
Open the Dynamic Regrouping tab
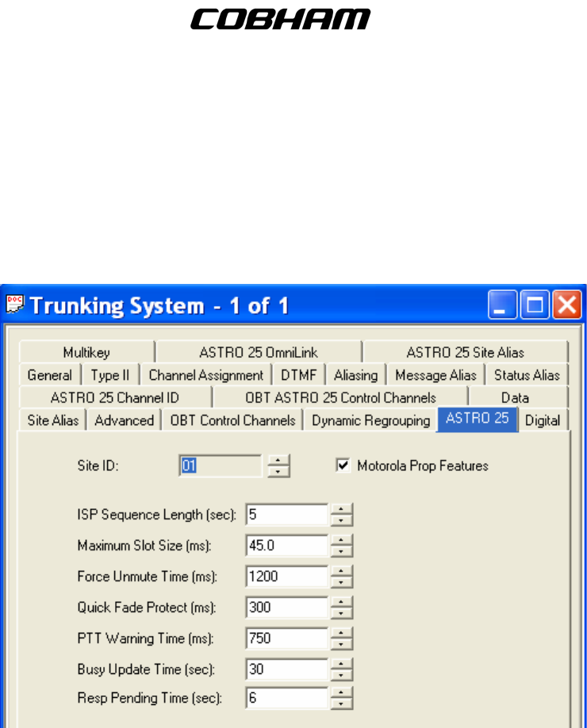click(370, 420)
